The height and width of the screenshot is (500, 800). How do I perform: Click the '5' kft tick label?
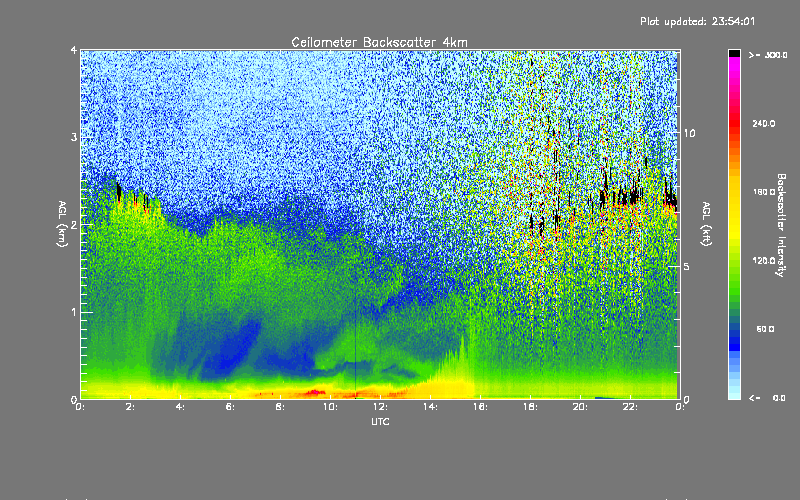click(x=687, y=266)
